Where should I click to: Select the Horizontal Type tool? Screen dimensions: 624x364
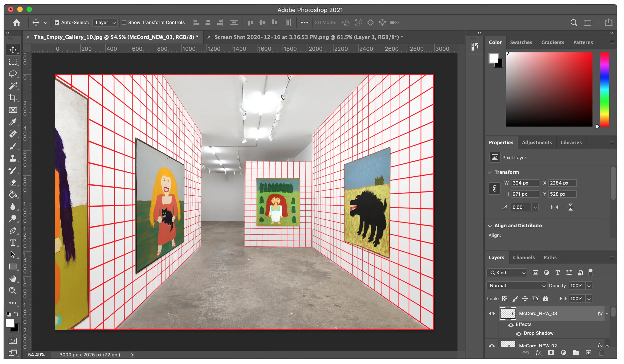[13, 243]
